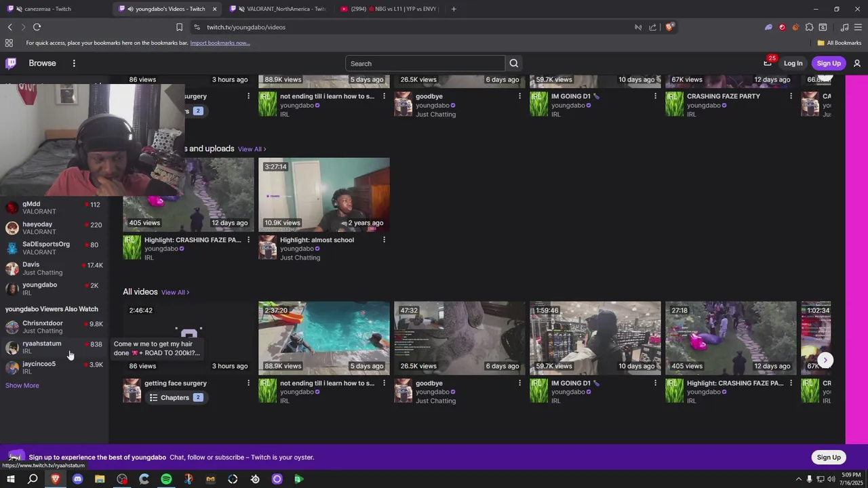Viewport: 868px width, 488px height.
Task: Open haeyoday channel in sidebar
Action: pyautogui.click(x=54, y=228)
